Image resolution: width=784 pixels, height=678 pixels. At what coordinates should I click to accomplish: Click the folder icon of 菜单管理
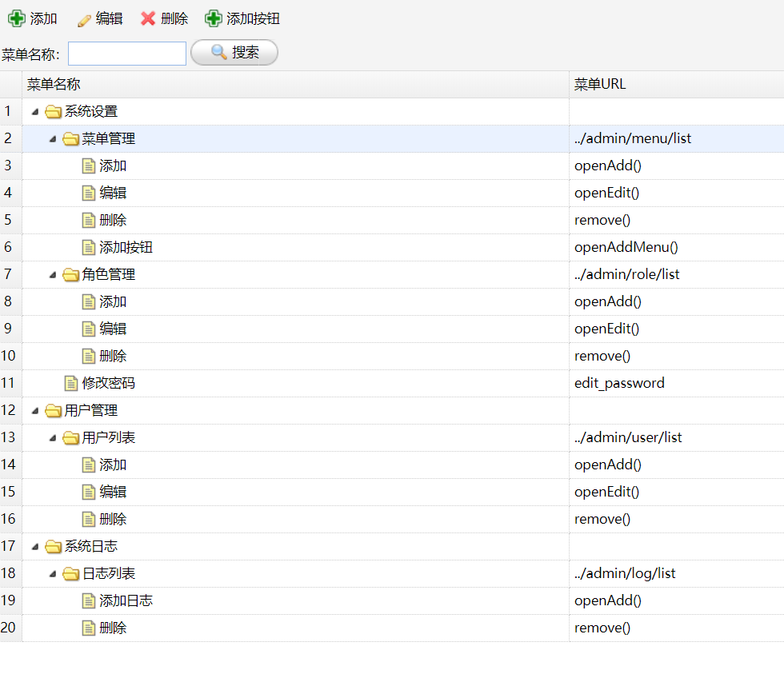click(70, 138)
